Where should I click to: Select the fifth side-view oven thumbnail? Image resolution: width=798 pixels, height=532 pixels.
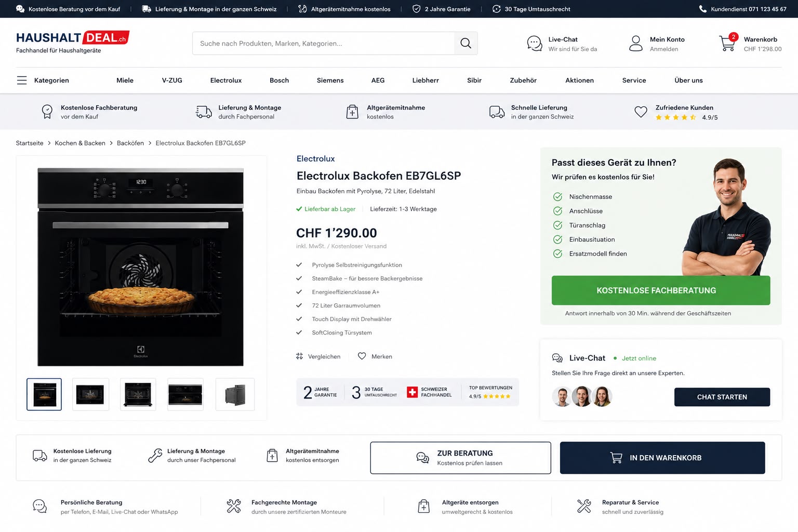[x=235, y=394]
